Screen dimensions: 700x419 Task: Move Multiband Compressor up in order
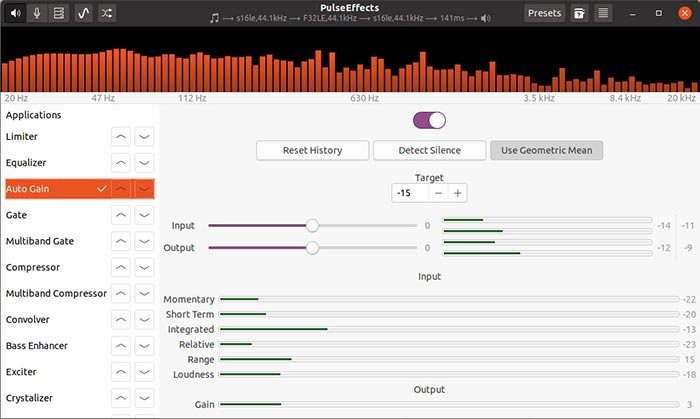pos(121,294)
